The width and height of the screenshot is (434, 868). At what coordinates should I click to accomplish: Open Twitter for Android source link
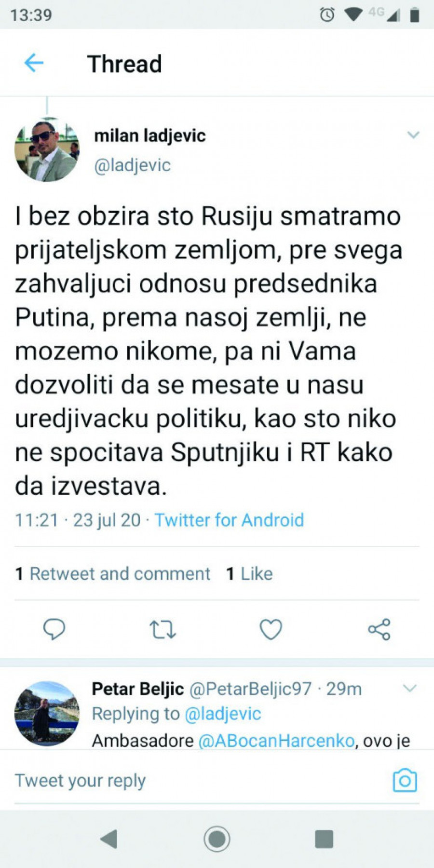click(x=229, y=520)
